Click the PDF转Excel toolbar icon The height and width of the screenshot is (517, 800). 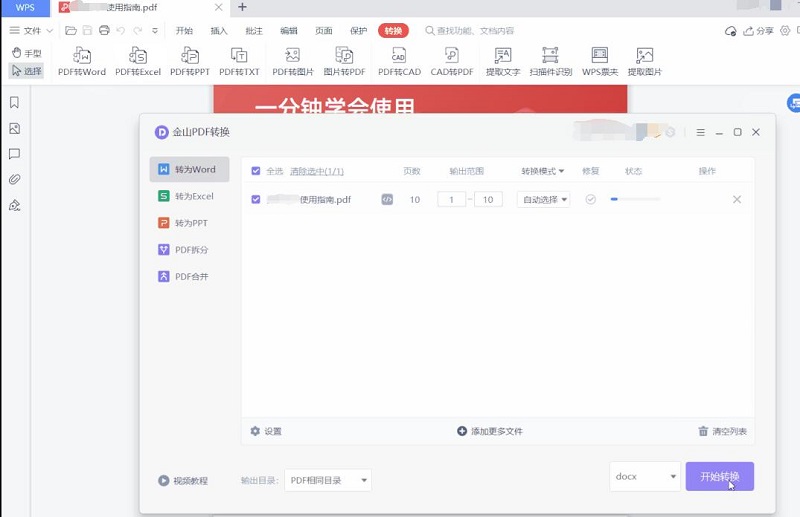click(x=138, y=61)
